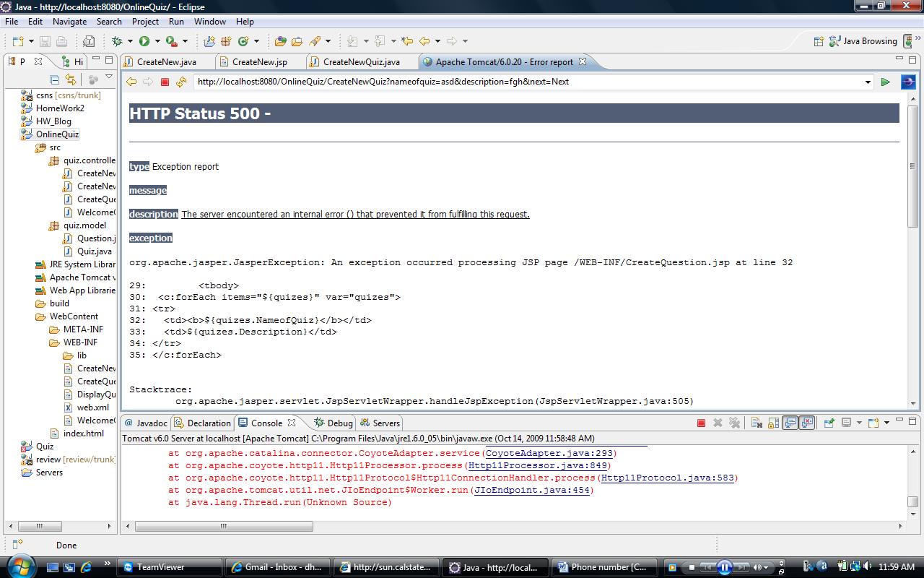Click the browser Go green arrow
This screenshot has width=924, height=578.
[x=885, y=82]
